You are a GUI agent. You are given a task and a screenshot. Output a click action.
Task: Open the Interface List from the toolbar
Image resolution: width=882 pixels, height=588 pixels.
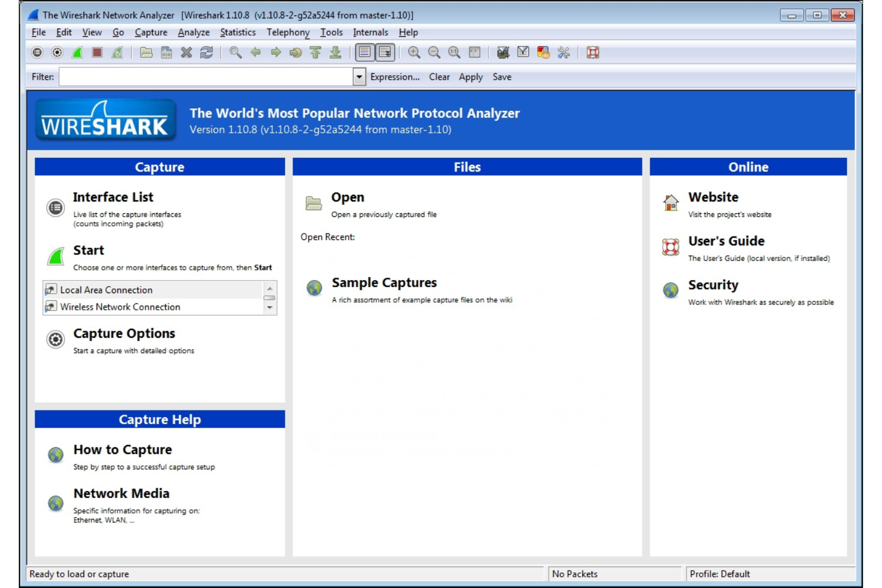36,54
